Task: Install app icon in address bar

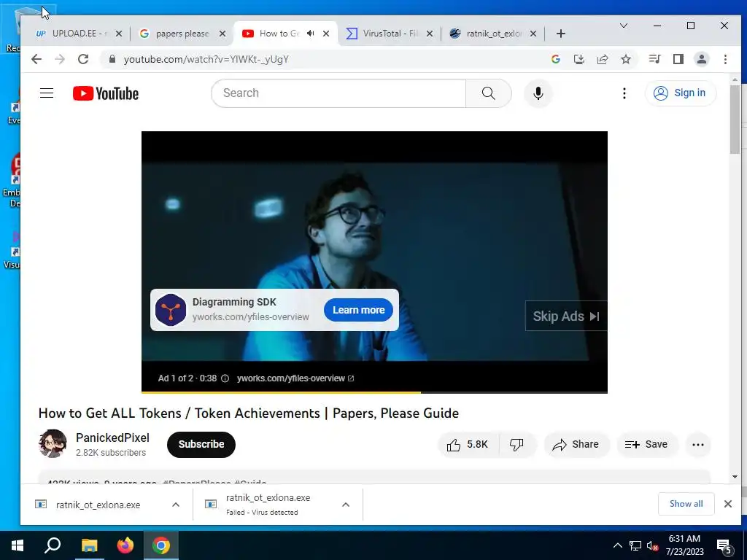Action: pyautogui.click(x=578, y=59)
